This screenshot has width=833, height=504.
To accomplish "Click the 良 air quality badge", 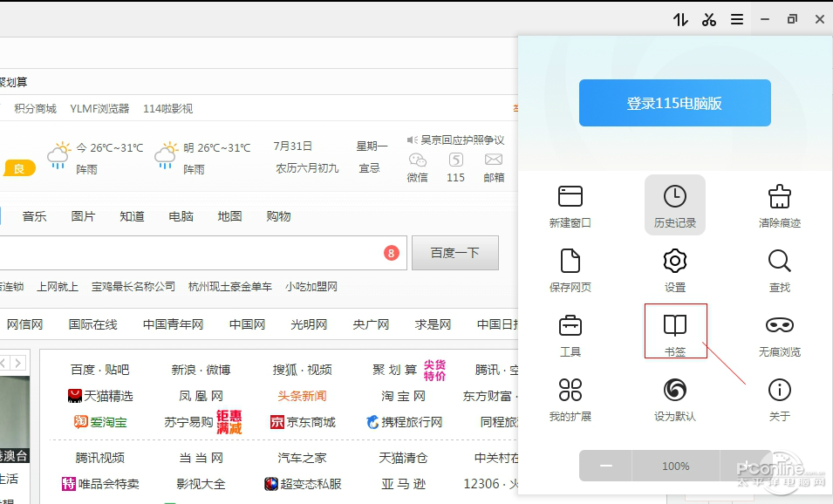I will (19, 168).
